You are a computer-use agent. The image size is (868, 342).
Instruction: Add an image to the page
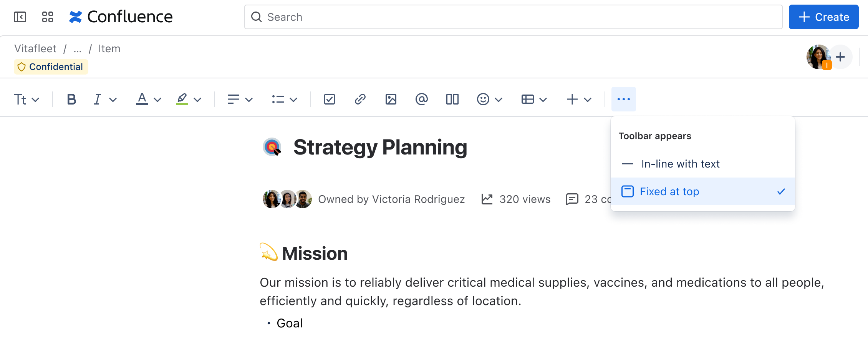(x=391, y=100)
